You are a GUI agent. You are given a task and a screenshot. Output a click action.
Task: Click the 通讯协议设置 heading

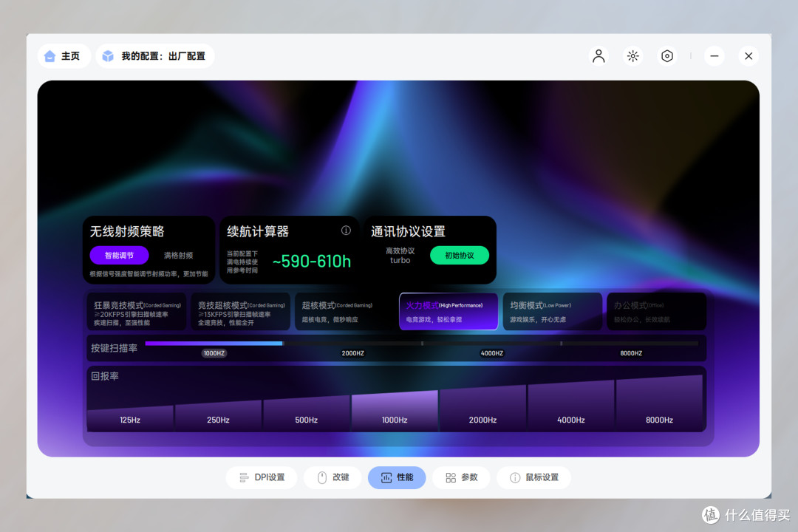click(408, 231)
